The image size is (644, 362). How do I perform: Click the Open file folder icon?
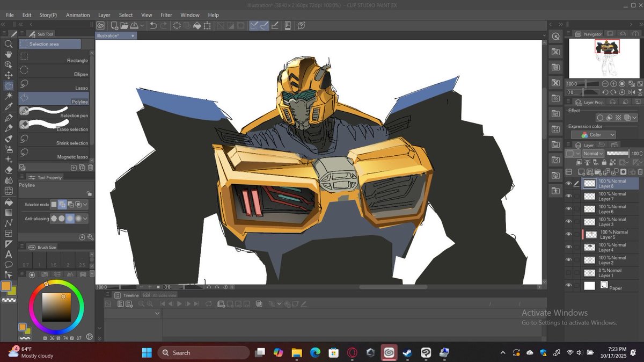[x=125, y=25]
